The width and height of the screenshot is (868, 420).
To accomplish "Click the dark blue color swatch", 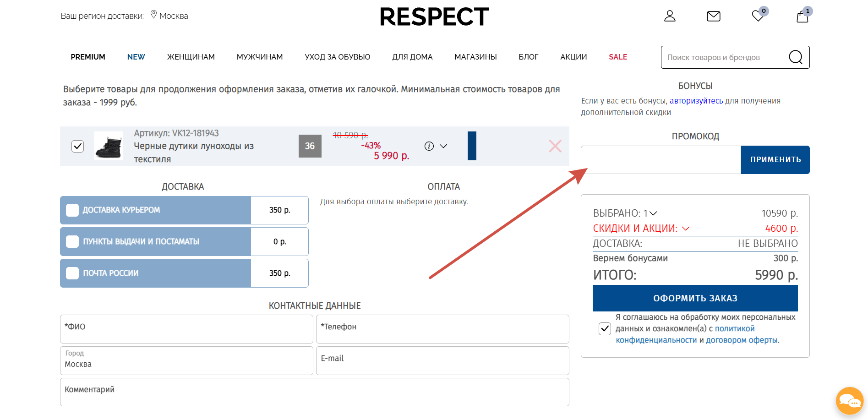I will (472, 146).
